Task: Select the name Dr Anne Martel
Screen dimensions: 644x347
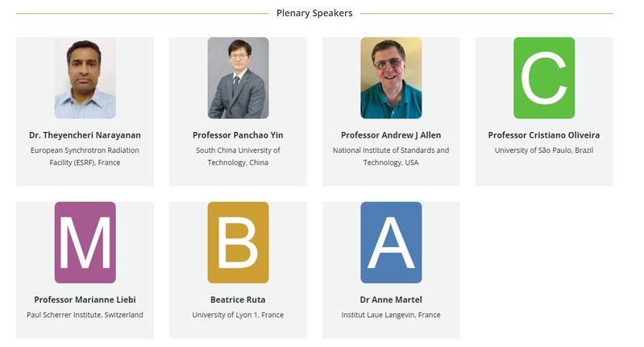Action: tap(391, 299)
